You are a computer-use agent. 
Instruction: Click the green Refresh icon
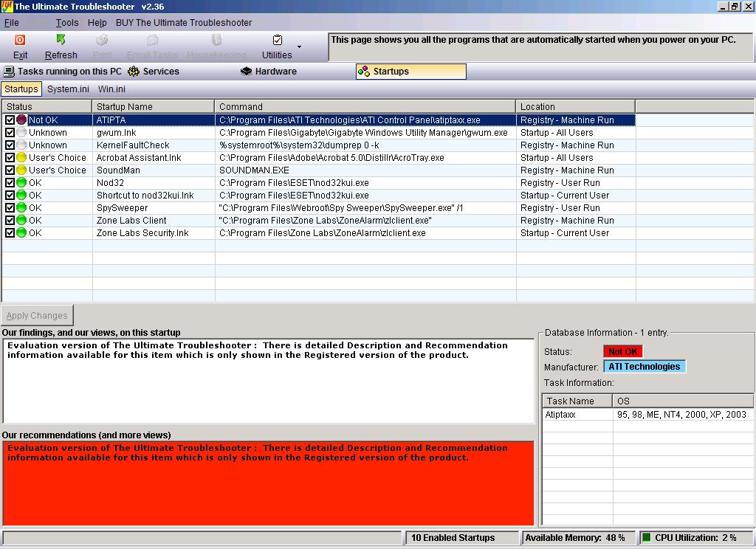(x=61, y=40)
